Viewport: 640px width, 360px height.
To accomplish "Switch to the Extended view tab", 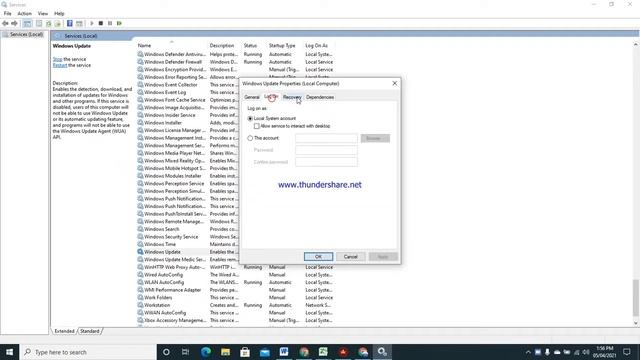I will pos(64,331).
